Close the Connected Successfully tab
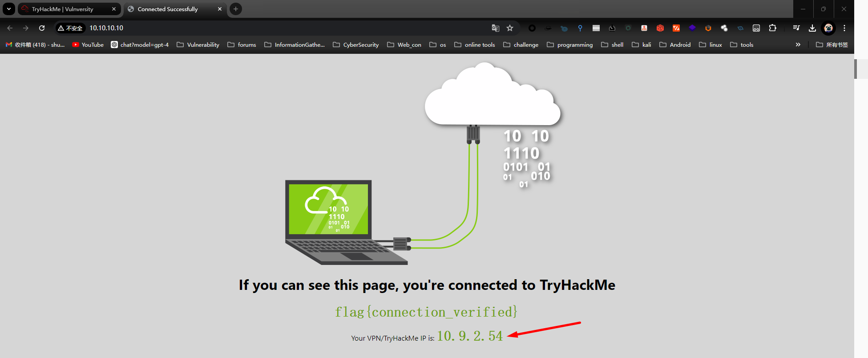This screenshot has width=868, height=358. [x=220, y=9]
